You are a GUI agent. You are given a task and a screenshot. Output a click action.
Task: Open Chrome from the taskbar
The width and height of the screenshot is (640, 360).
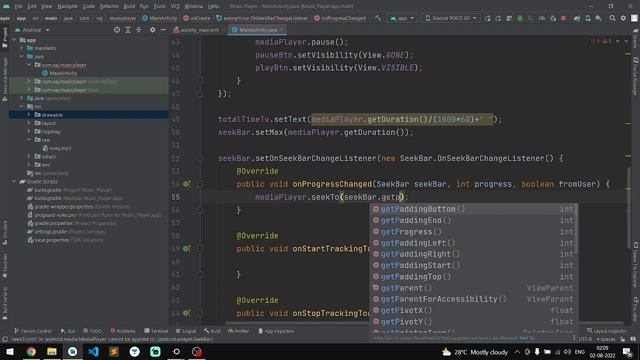31,351
